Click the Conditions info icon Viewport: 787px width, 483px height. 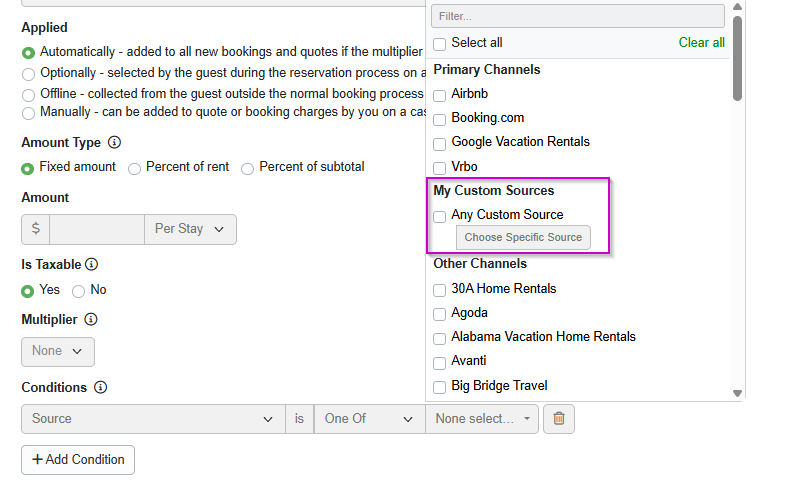(x=100, y=388)
